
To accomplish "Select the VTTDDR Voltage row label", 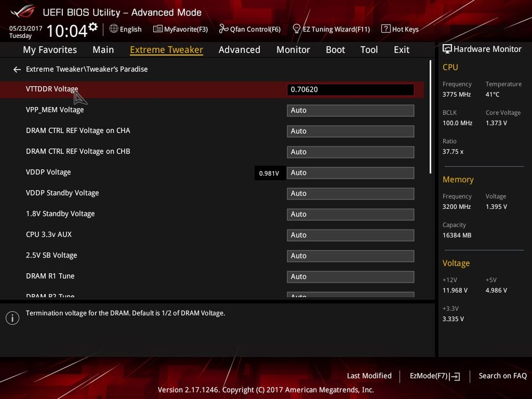I will pyautogui.click(x=52, y=89).
